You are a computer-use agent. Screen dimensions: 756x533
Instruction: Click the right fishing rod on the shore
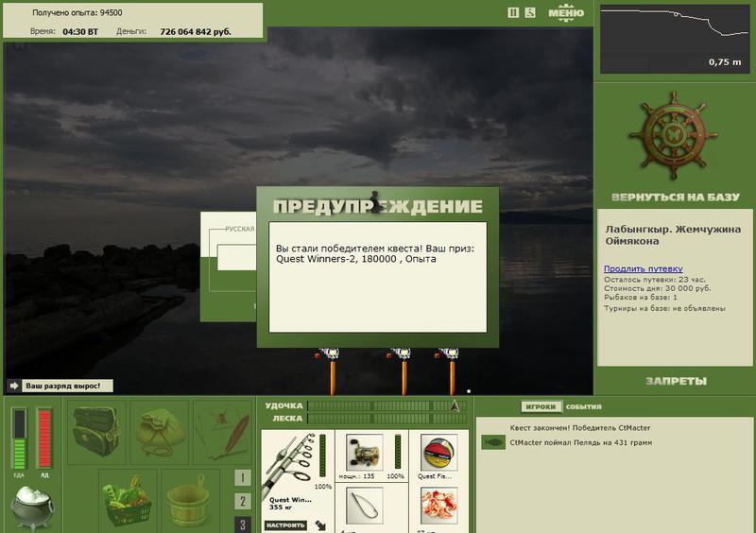451,370
